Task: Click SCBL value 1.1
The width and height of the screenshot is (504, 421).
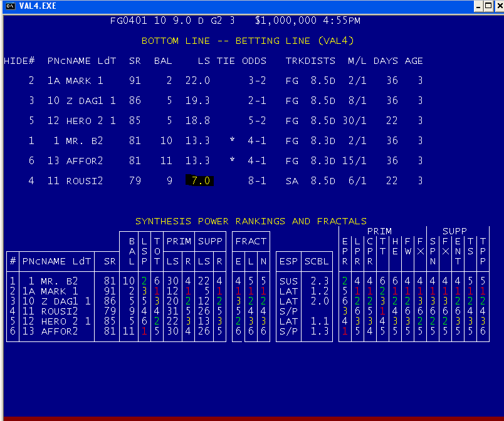Action: click(x=320, y=321)
